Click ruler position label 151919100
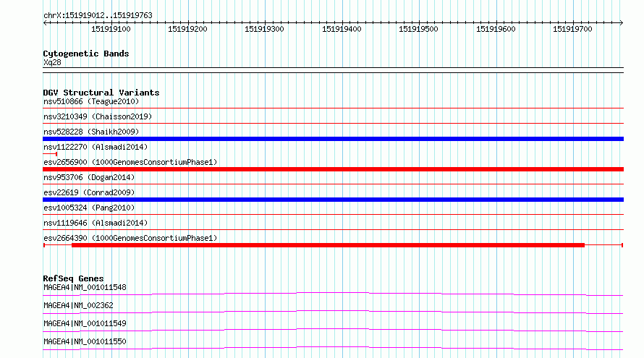 (x=111, y=29)
